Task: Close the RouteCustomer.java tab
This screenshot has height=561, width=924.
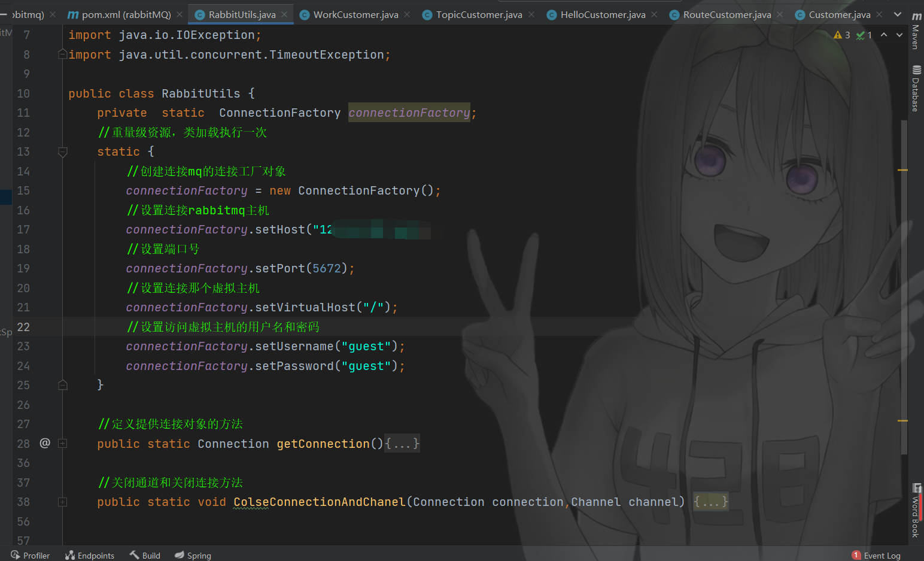Action: [780, 14]
